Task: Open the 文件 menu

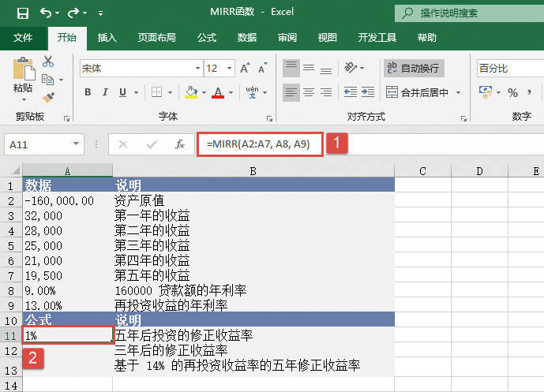Action: tap(23, 37)
